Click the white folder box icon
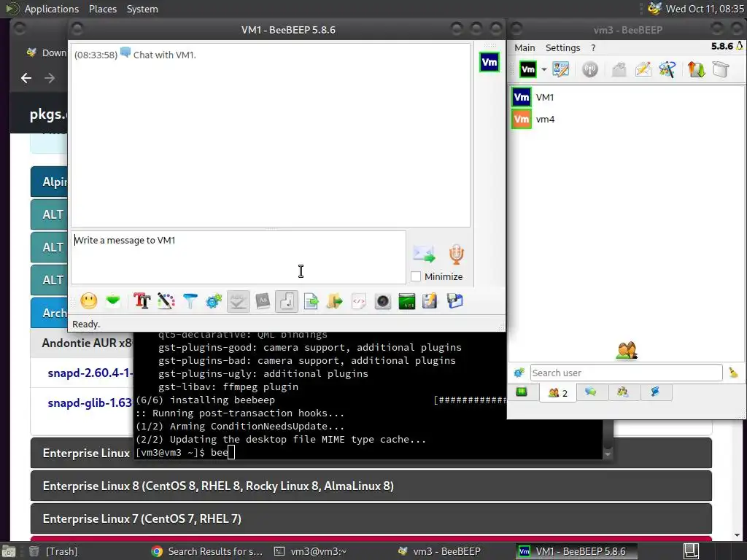 [721, 69]
